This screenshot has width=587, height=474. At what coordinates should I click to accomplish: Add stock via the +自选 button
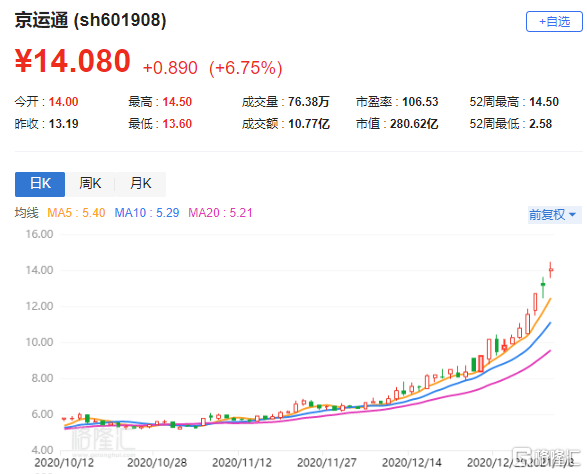point(554,22)
